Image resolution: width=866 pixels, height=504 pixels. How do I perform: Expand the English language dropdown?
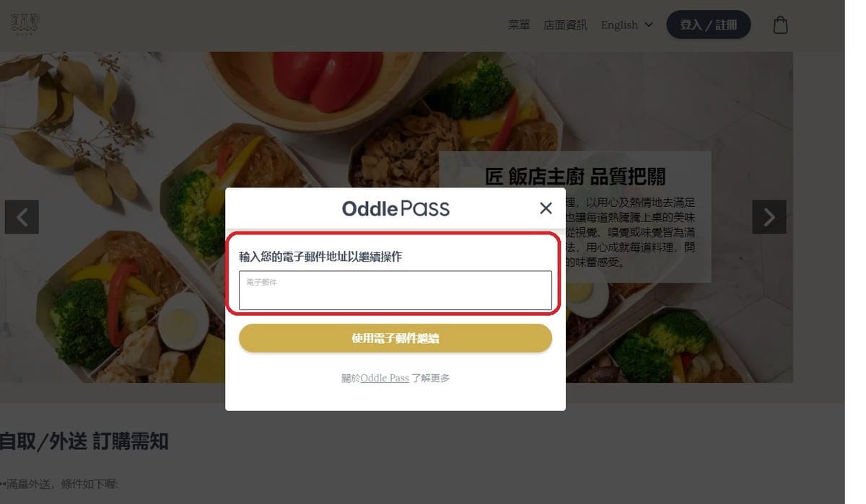[627, 25]
